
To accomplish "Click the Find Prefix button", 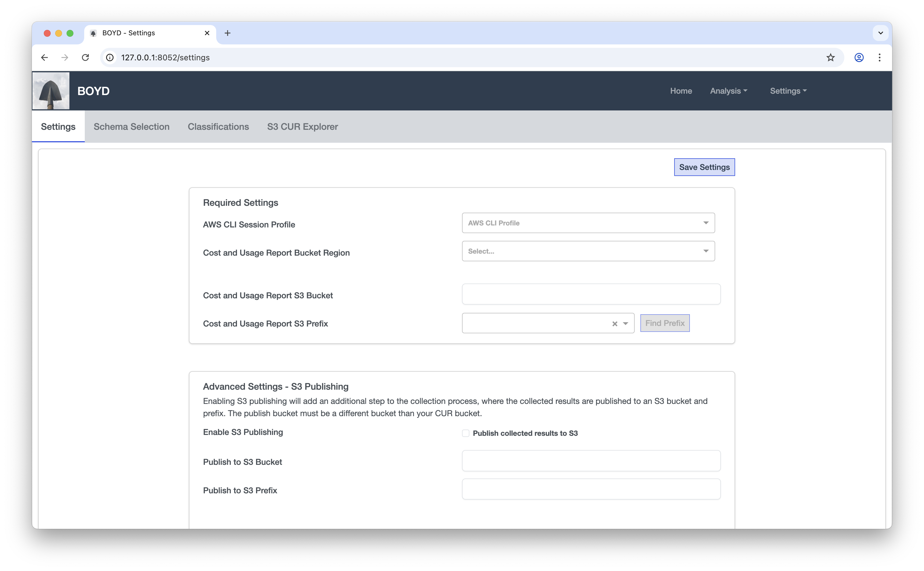I will click(664, 323).
